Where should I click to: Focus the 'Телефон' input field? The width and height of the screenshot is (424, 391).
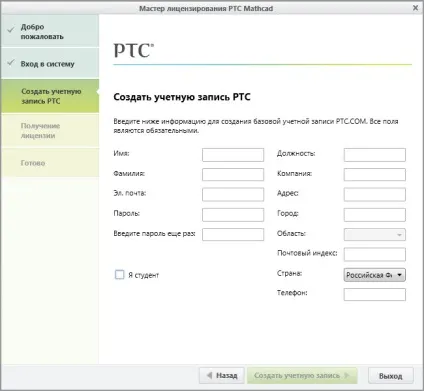375,295
